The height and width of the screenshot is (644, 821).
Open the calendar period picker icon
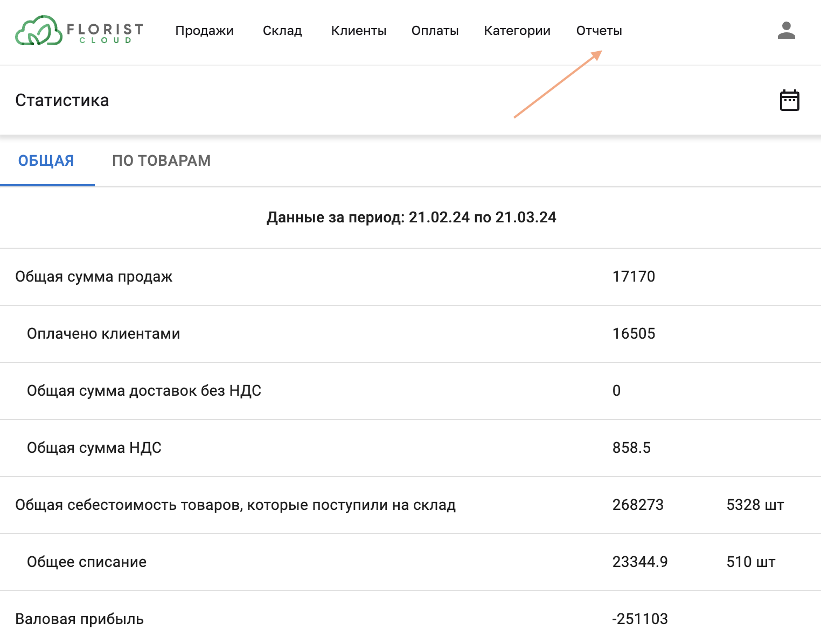[x=789, y=100]
